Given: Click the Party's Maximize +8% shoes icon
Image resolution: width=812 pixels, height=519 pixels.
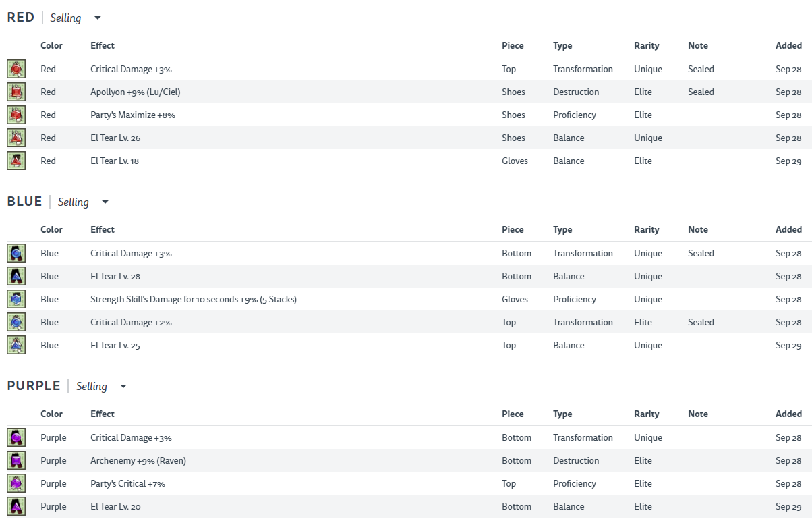Looking at the screenshot, I should pyautogui.click(x=16, y=115).
